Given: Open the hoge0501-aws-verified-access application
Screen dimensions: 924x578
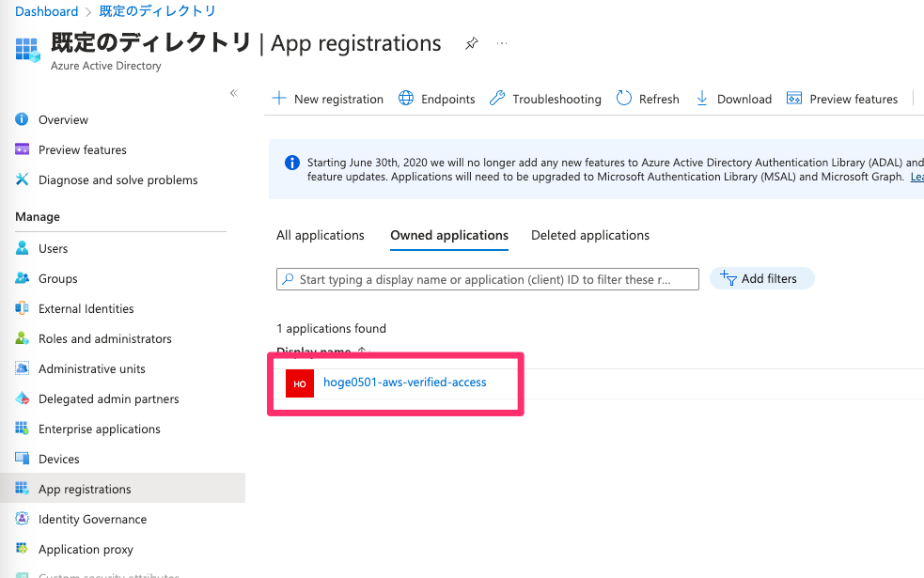Looking at the screenshot, I should [405, 383].
